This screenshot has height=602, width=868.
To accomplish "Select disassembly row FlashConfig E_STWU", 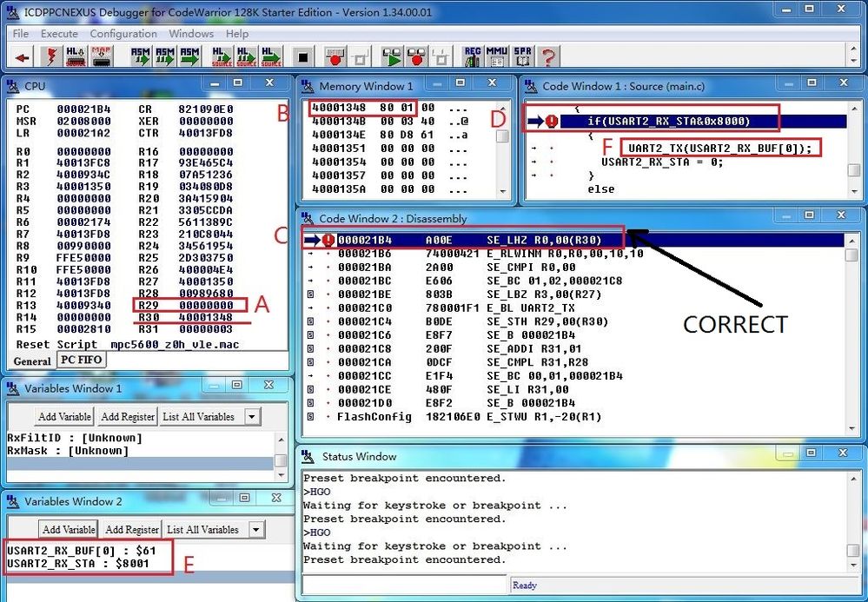I will (x=469, y=417).
